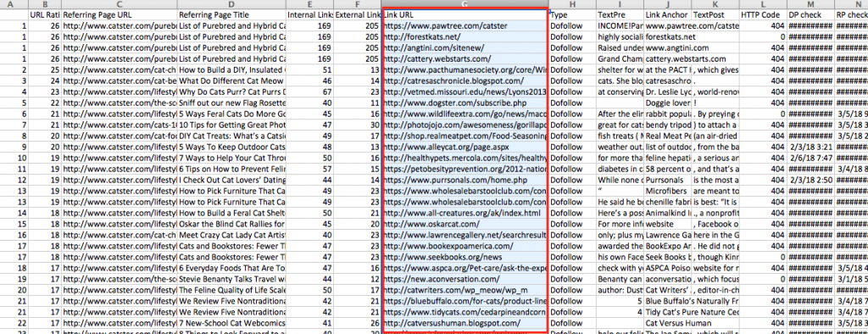Select title cell '5 Ways Feral Cats Do More'

[232, 114]
